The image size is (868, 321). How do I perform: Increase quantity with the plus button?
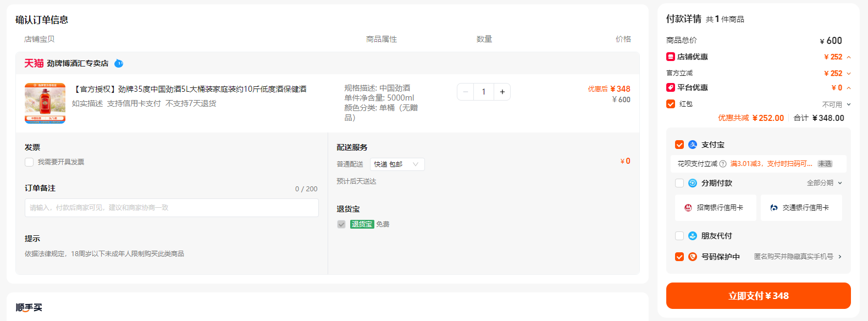(x=502, y=92)
